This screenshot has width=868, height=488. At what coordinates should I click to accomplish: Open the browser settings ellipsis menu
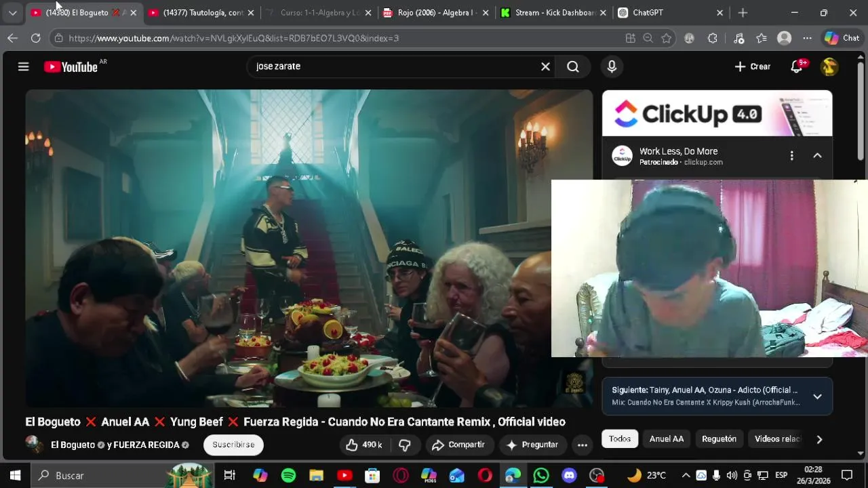click(807, 39)
